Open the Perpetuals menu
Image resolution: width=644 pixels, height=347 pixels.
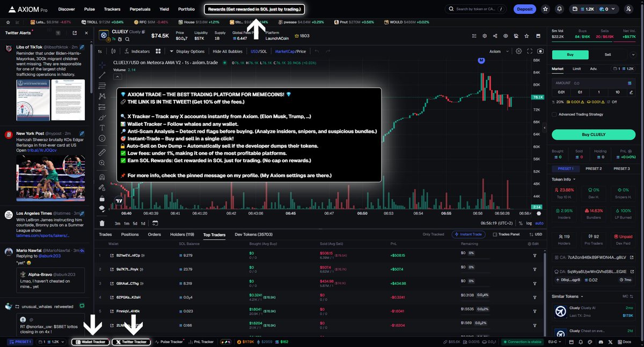tap(140, 9)
